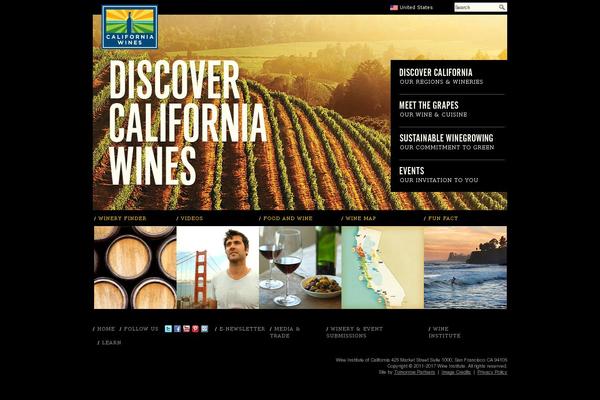Open the Events menu item
Image resolution: width=600 pixels, height=400 pixels.
tap(439, 175)
